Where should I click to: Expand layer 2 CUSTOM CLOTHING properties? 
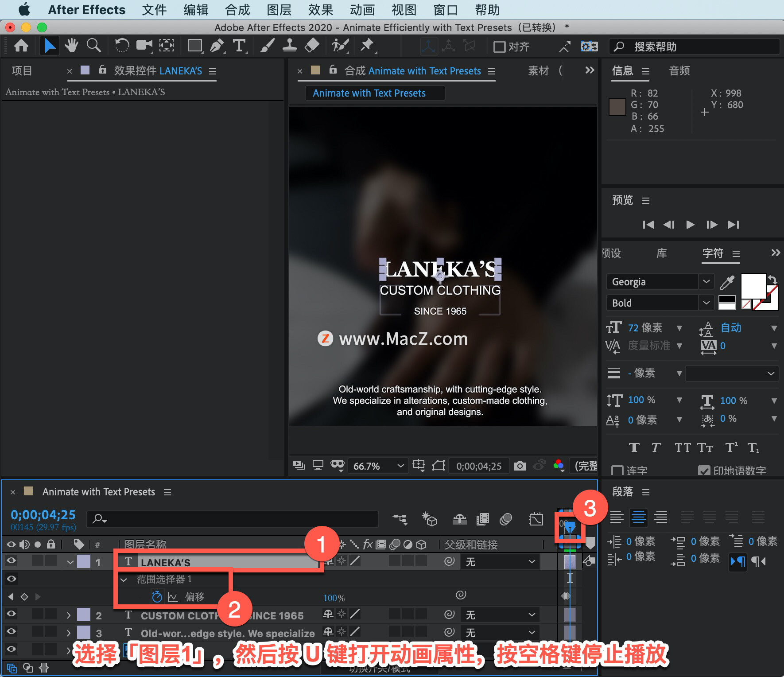click(69, 615)
